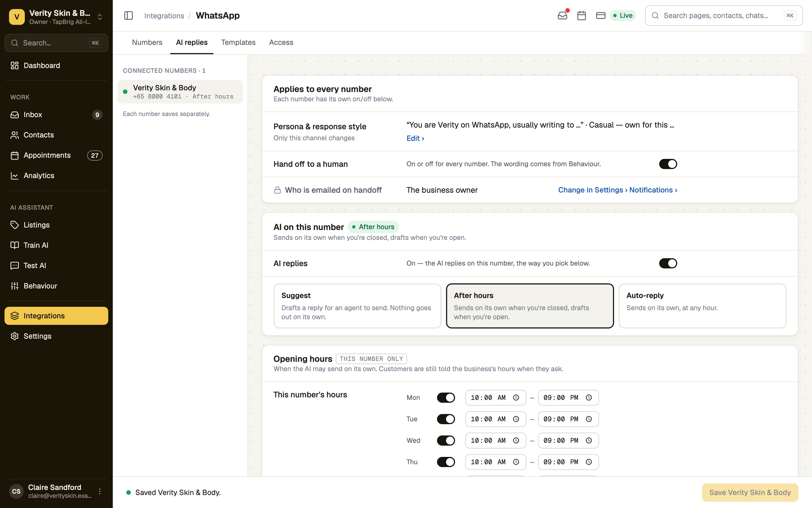The height and width of the screenshot is (508, 812).
Task: Select the Auto-reply mode card
Action: [702, 306]
